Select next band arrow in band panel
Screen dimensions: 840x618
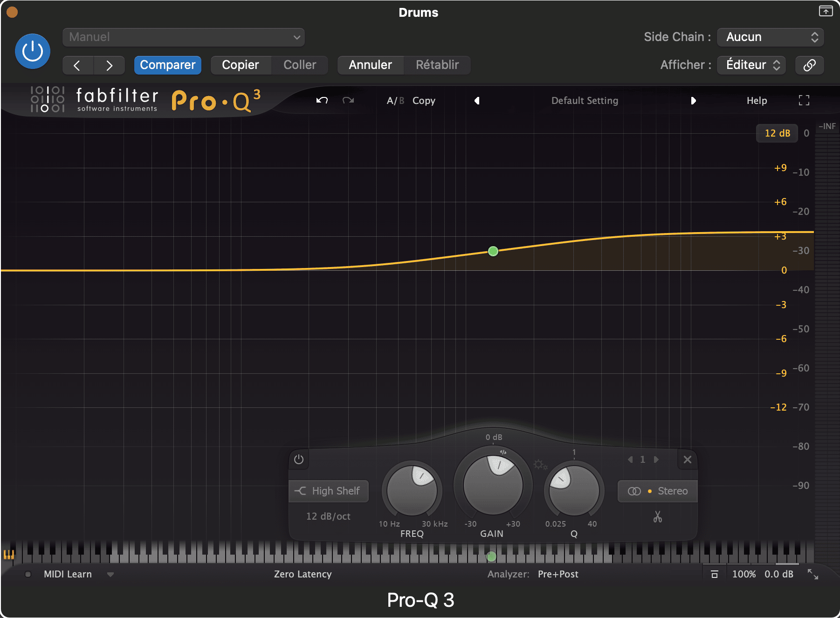pyautogui.click(x=656, y=460)
